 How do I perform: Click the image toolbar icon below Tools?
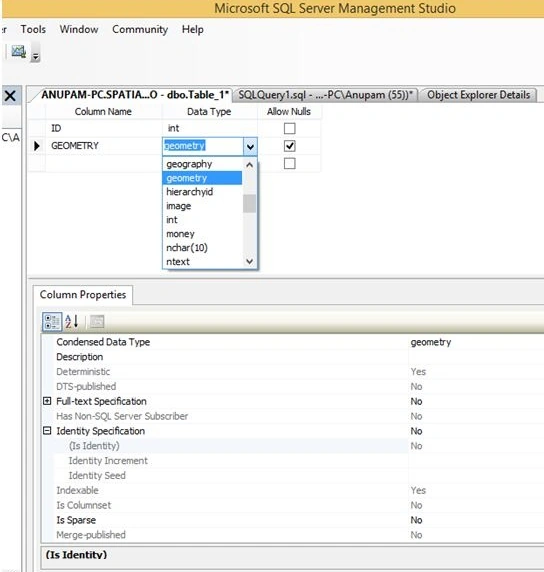point(18,51)
